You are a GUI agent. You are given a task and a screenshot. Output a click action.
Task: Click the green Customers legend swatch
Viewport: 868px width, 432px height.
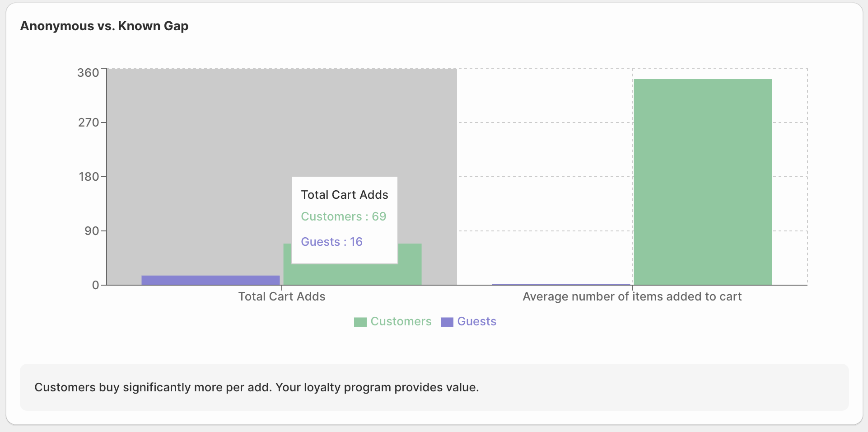(360, 322)
